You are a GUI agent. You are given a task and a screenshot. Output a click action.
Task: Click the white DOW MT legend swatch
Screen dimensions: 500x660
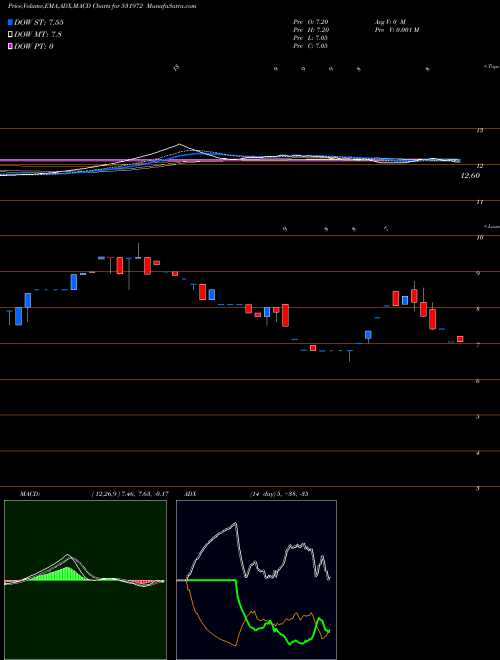[10, 35]
